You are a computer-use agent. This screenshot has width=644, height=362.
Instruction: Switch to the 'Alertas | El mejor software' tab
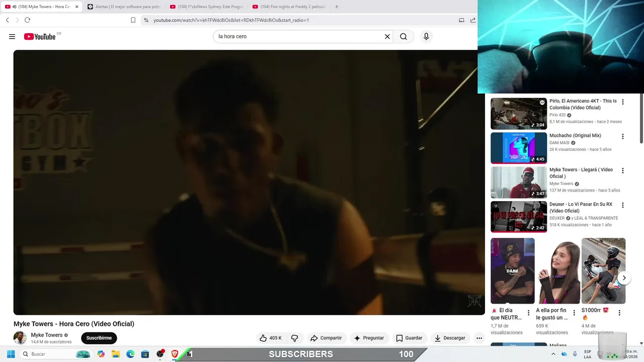pyautogui.click(x=124, y=7)
